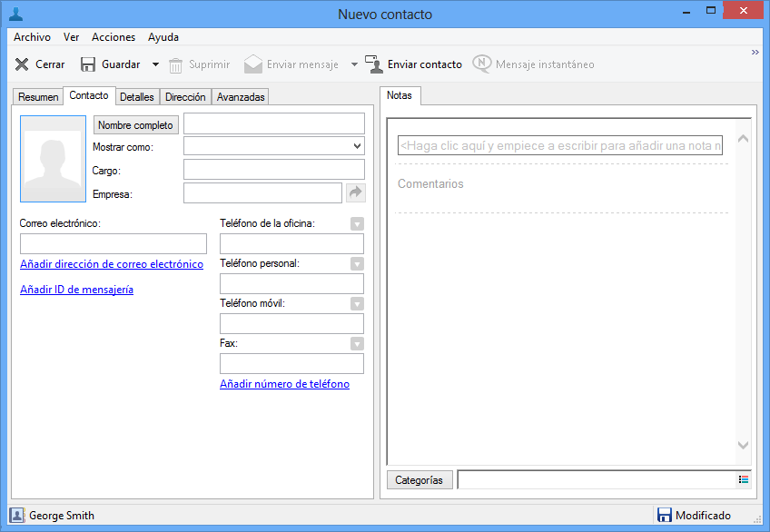This screenshot has width=770, height=532.
Task: Focus the Teléfono móvil field
Action: (x=291, y=324)
